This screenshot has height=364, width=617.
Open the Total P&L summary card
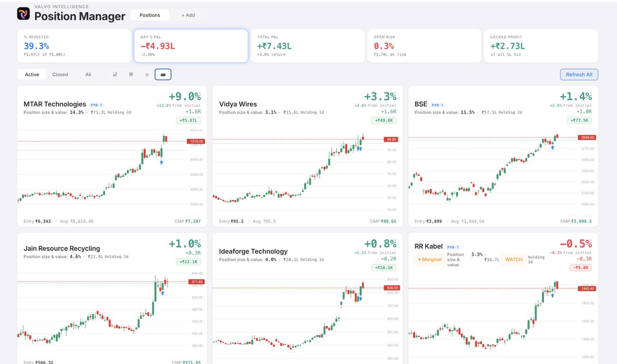[307, 46]
